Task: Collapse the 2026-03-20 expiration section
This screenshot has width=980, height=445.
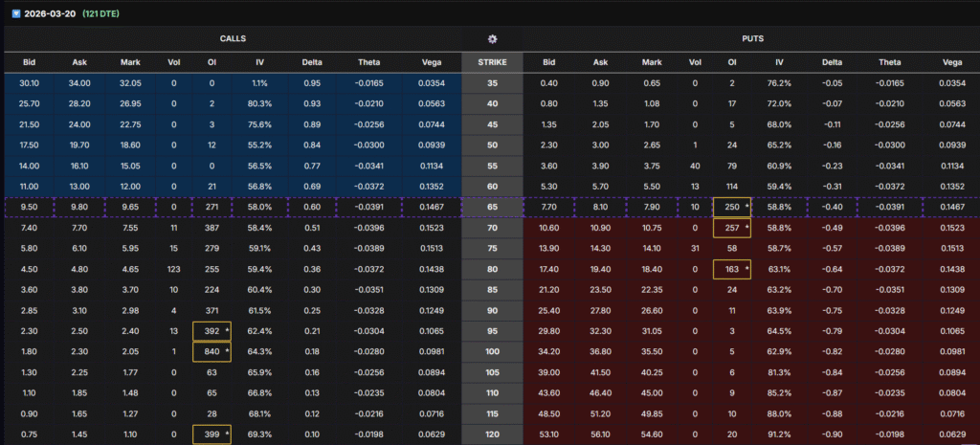Action: (x=15, y=14)
